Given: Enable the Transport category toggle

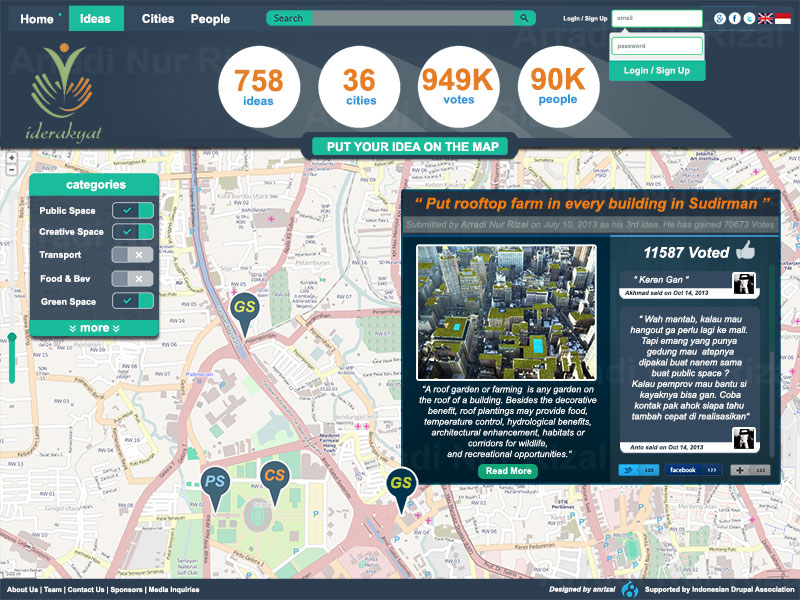Looking at the screenshot, I should click(x=133, y=255).
